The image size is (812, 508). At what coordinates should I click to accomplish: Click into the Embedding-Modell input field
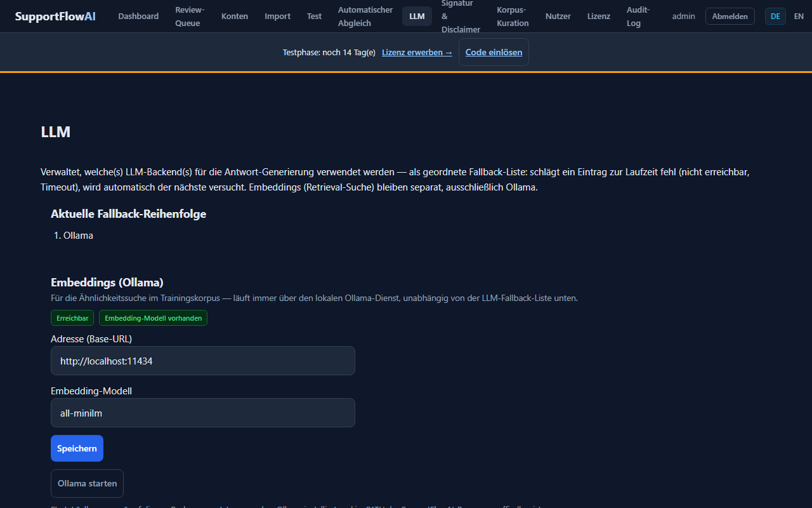[x=203, y=413]
